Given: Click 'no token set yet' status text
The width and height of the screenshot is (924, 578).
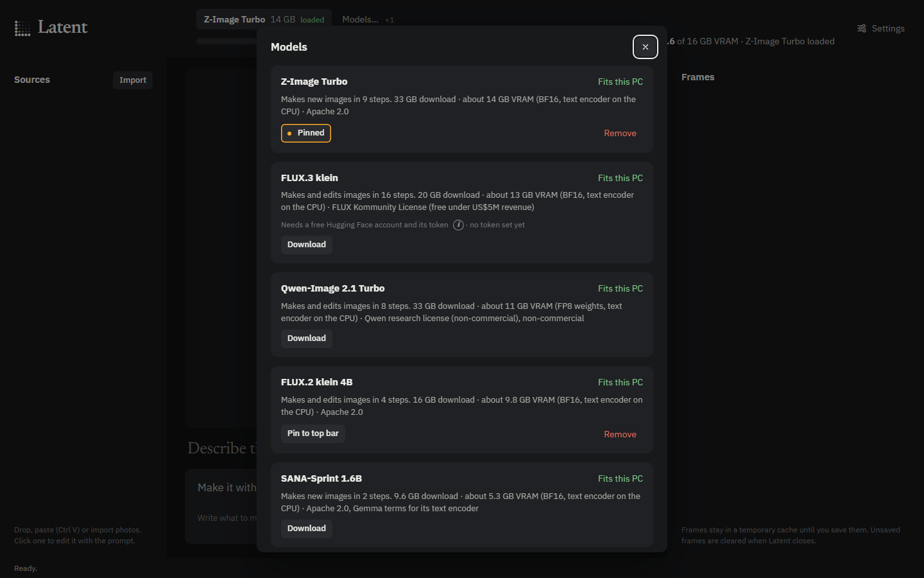Looking at the screenshot, I should (497, 225).
